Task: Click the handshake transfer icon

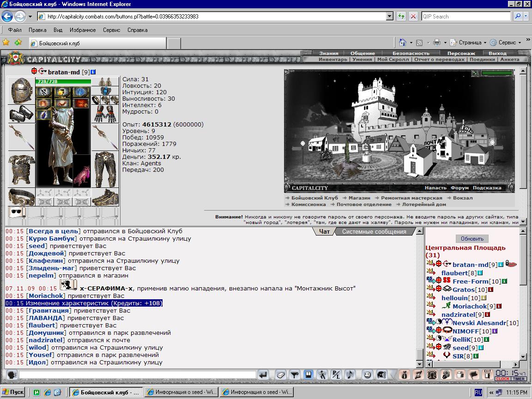Action: tap(418, 375)
